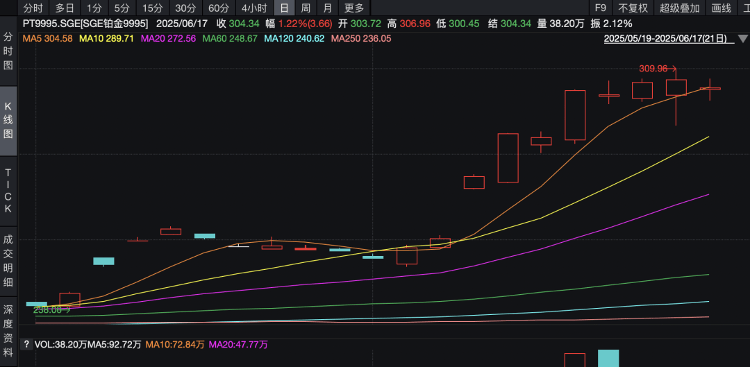Screen dimensions: 750x367
Task: Open the 分时图 sidebar view
Action: [8, 51]
